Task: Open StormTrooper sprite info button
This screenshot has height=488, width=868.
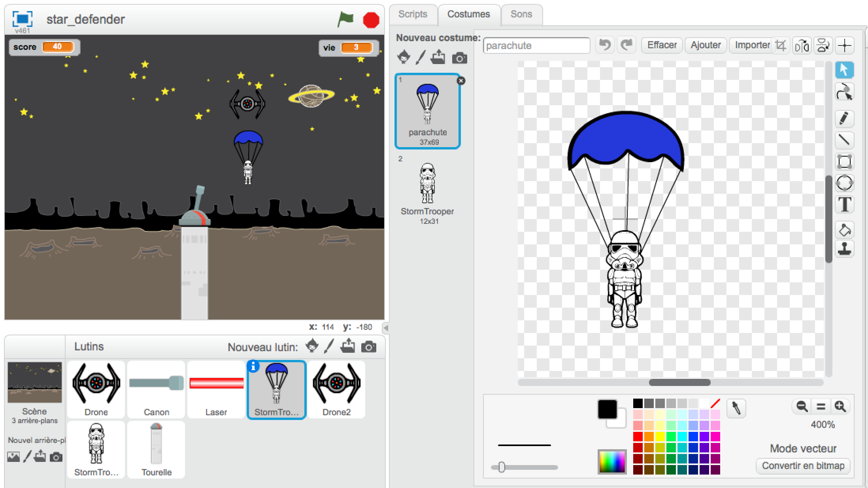Action: [253, 367]
